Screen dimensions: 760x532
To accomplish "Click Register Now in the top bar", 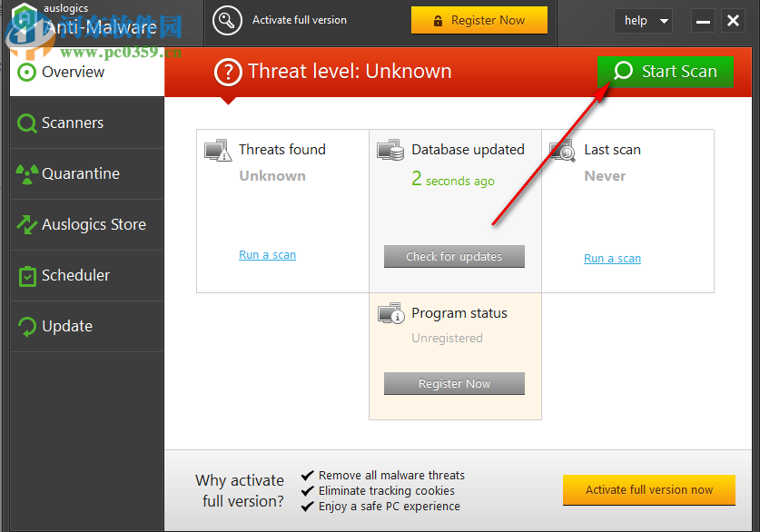I will [479, 19].
